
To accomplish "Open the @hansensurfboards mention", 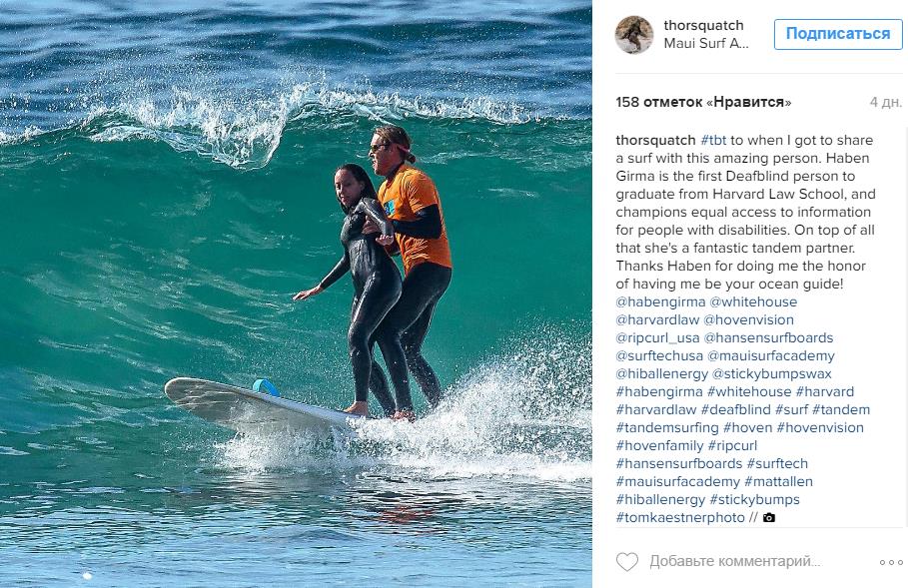I will click(768, 337).
